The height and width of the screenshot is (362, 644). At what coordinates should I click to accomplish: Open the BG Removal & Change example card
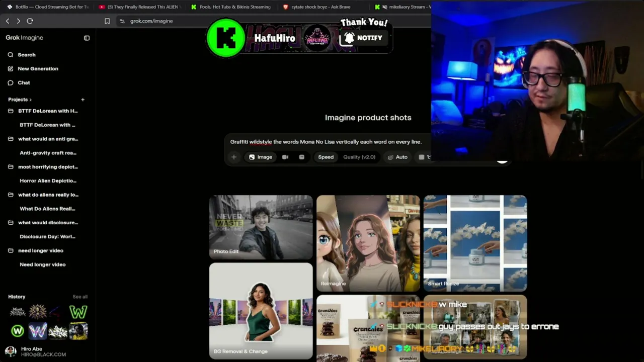(261, 311)
